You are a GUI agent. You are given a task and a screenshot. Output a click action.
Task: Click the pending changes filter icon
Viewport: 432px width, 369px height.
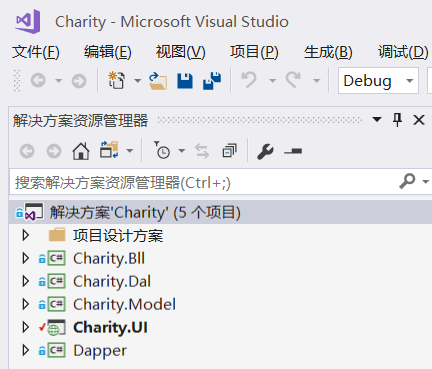[162, 150]
